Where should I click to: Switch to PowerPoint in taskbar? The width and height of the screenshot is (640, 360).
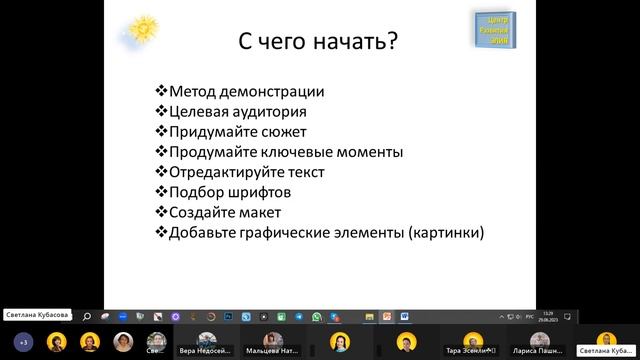387,317
